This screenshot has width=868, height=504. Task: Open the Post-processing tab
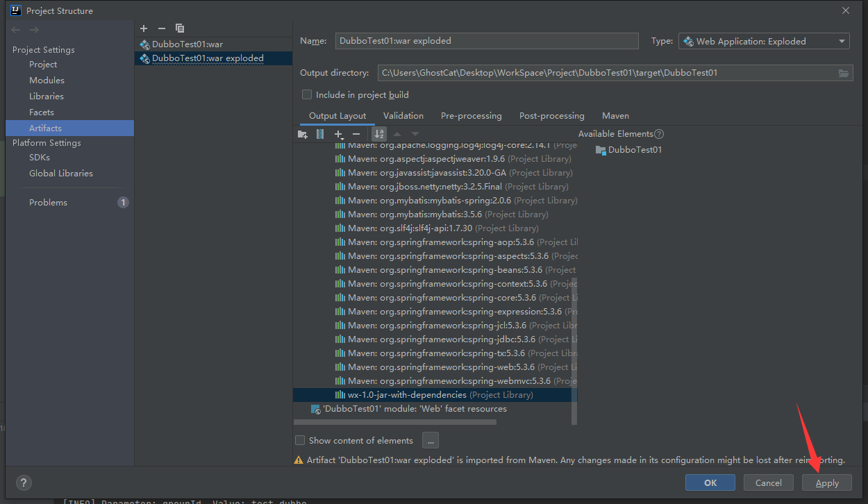click(552, 116)
